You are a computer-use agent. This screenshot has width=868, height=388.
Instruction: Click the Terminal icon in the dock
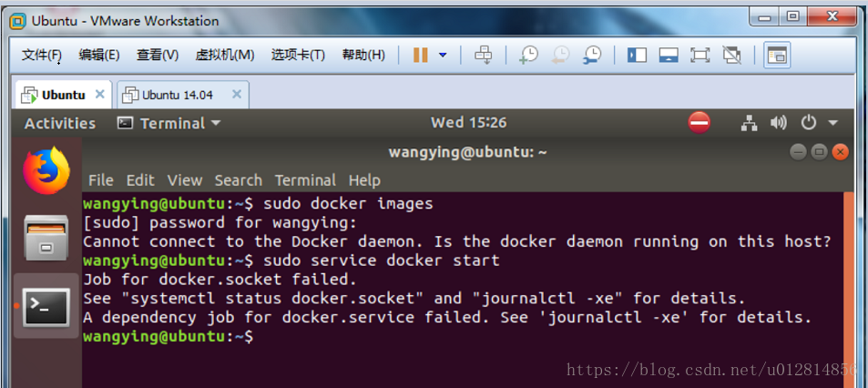click(46, 306)
